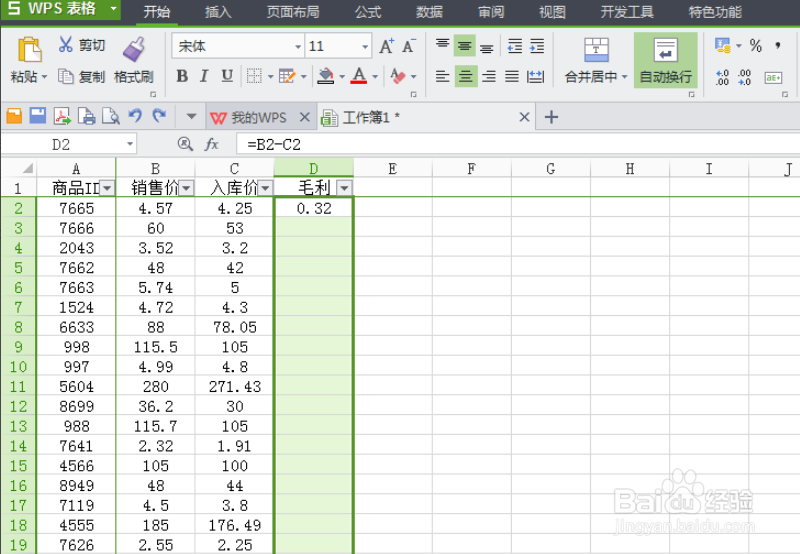
Task: Click the percent style icon
Action: 756,46
